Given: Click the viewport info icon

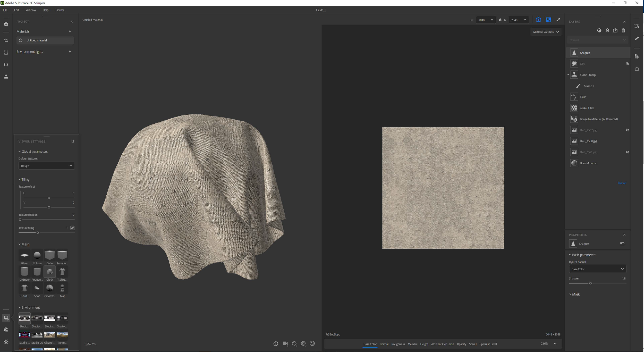Looking at the screenshot, I should [x=276, y=343].
